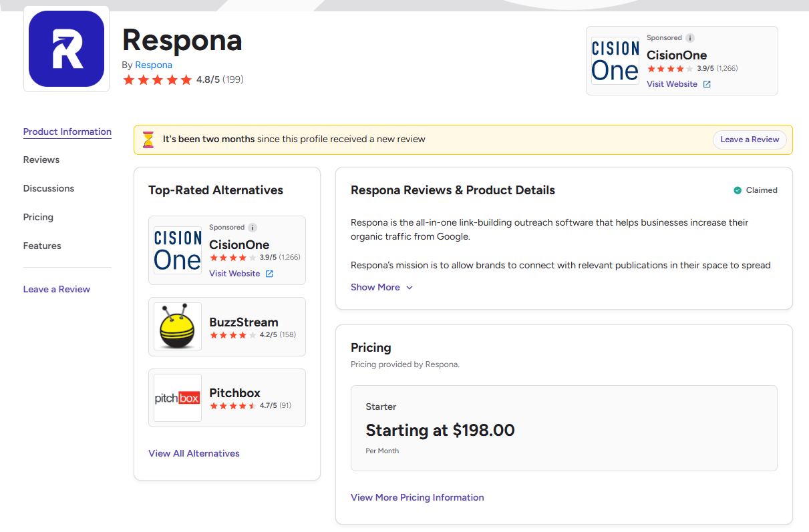Select Features in the left navigation
809x532 pixels.
[x=41, y=246]
